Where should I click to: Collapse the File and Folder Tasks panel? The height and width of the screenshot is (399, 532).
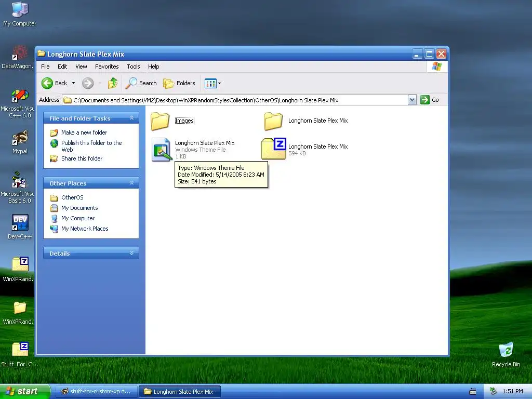coord(131,118)
